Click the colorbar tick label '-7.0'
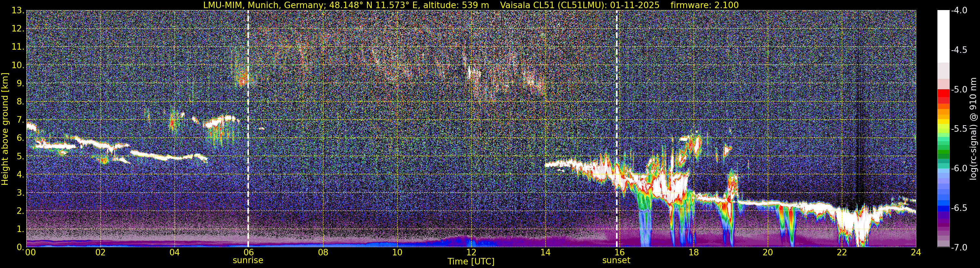The height and width of the screenshot is (268, 980). click(959, 248)
